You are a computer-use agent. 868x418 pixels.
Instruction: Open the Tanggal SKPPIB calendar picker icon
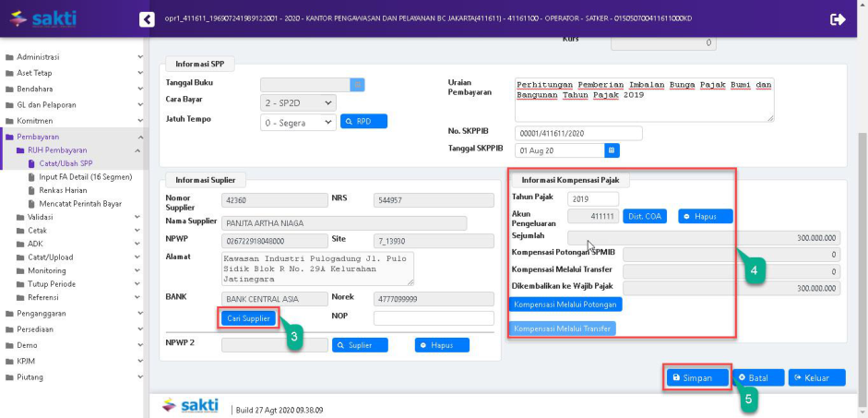[612, 150]
